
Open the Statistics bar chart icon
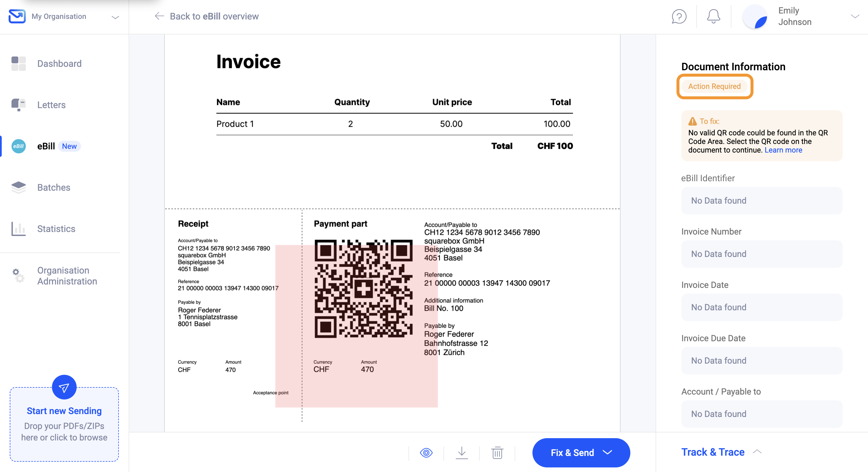coord(19,229)
